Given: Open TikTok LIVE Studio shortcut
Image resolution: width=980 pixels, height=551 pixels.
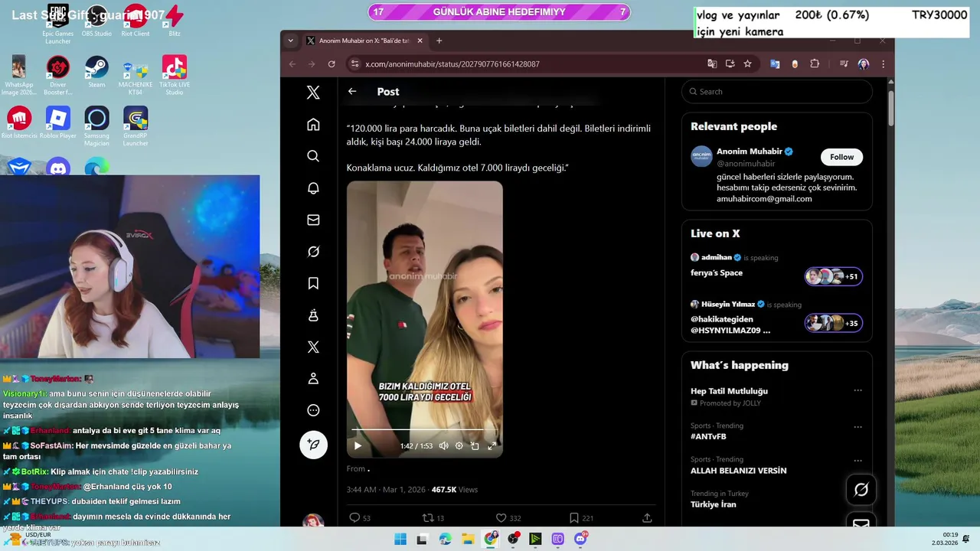Looking at the screenshot, I should (x=174, y=75).
